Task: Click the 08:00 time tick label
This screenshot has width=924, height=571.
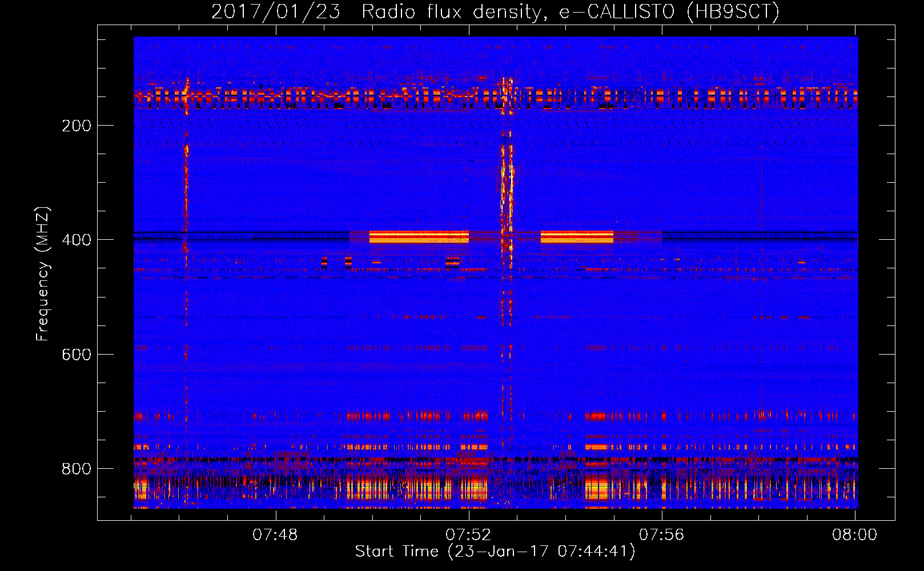Action: pyautogui.click(x=854, y=535)
